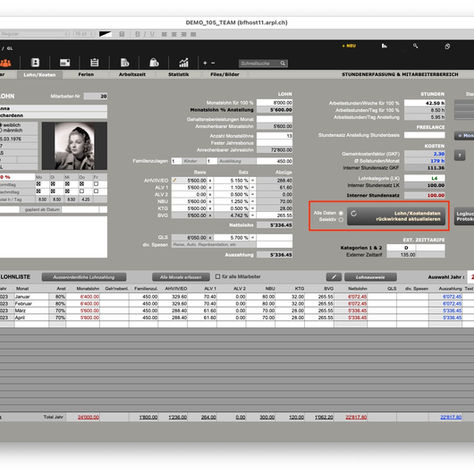474x474 pixels.
Task: Open the locked bag icon
Action: (x=154, y=62)
